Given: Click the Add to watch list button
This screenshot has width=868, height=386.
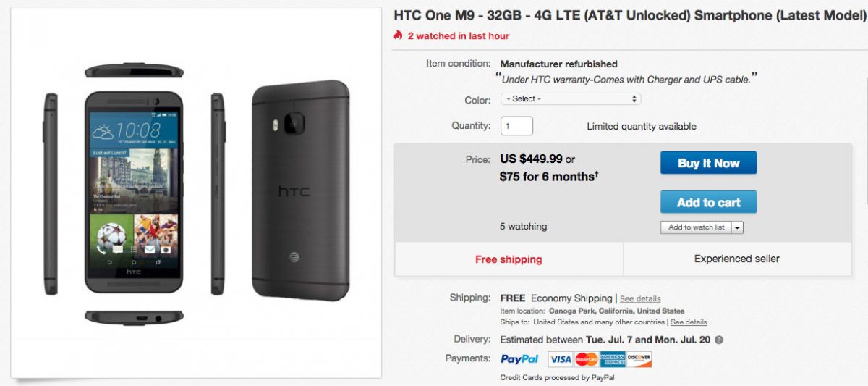Looking at the screenshot, I should 696,227.
